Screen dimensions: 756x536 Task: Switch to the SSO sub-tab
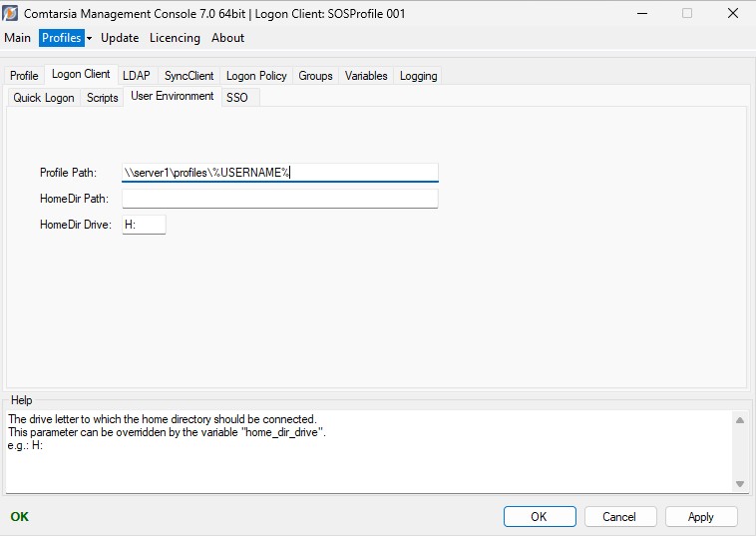click(237, 98)
